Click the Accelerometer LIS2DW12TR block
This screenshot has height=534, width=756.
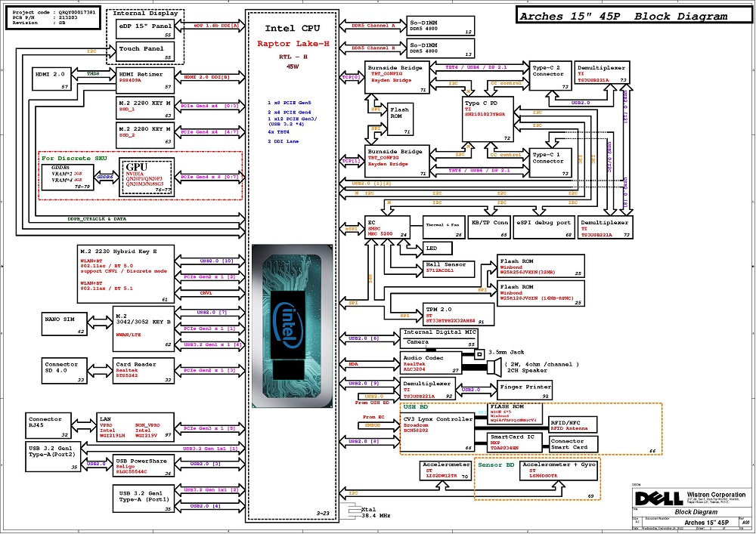pyautogui.click(x=445, y=471)
